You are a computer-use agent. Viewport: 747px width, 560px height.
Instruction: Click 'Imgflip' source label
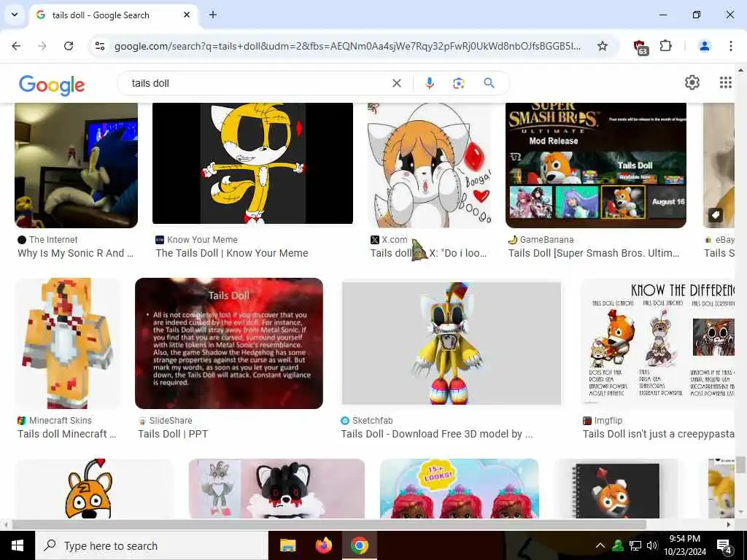[x=608, y=421]
